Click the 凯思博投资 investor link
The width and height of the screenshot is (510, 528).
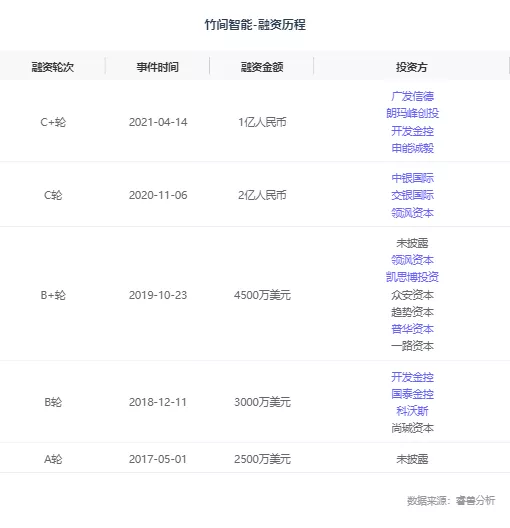click(412, 277)
